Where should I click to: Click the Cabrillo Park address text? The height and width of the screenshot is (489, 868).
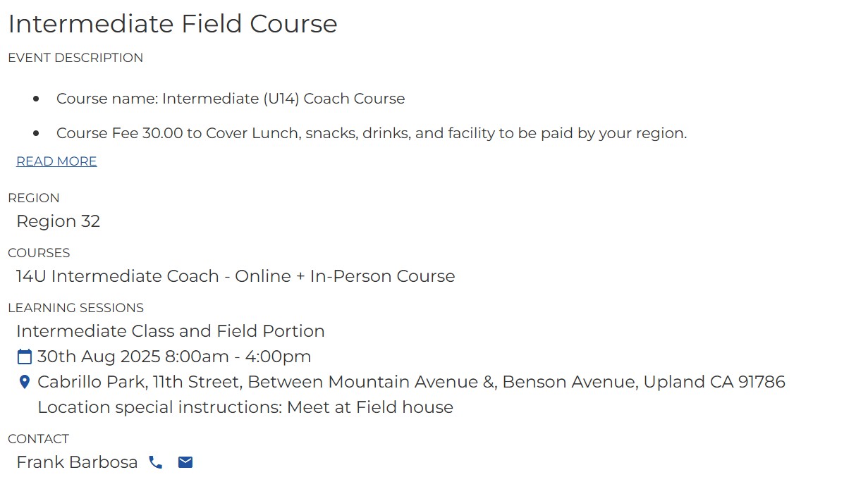click(x=411, y=382)
